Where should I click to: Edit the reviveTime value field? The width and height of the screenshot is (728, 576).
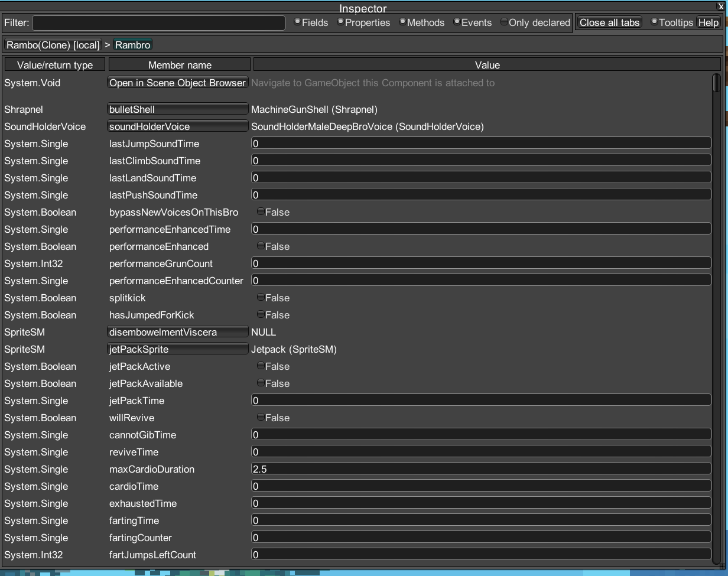click(481, 451)
